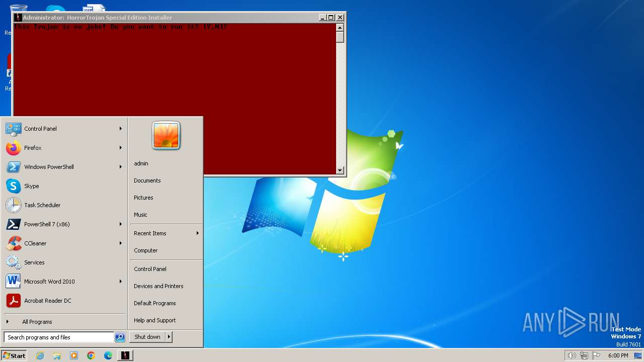Image resolution: width=644 pixels, height=362 pixels.
Task: Close the HorrorTrojan installer window
Action: click(340, 18)
